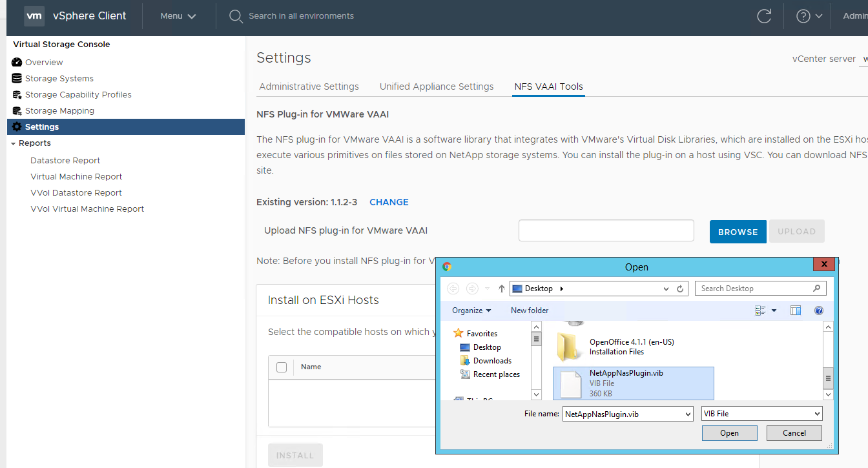The width and height of the screenshot is (868, 468).
Task: Open the help question mark menu
Action: tap(809, 16)
